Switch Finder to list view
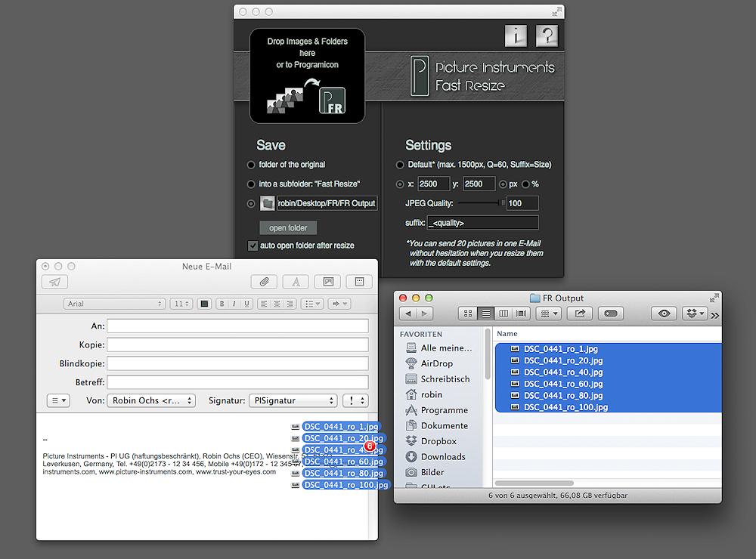This screenshot has width=756, height=559. 485,313
